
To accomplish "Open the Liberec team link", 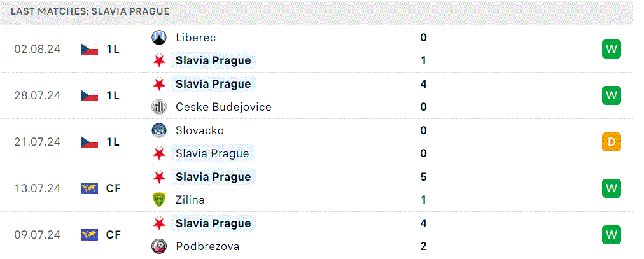I will point(196,38).
